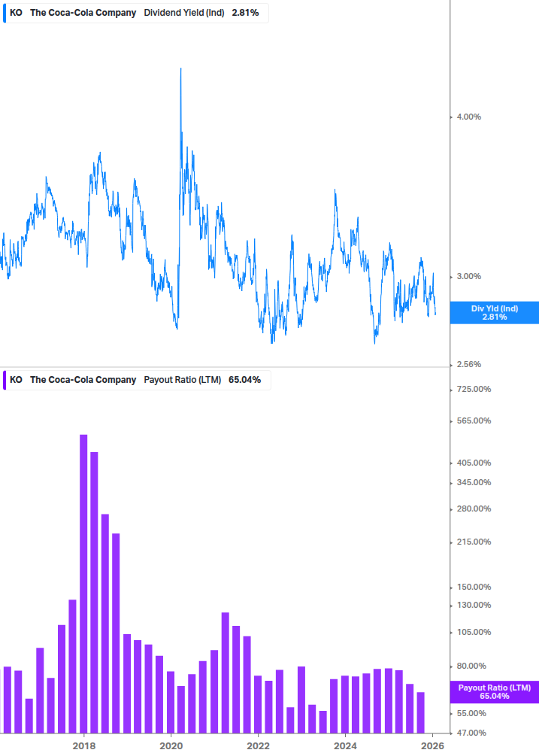Click the 65.04% value in the bottom legend
Viewport: 539px width, 756px height.
click(x=244, y=380)
